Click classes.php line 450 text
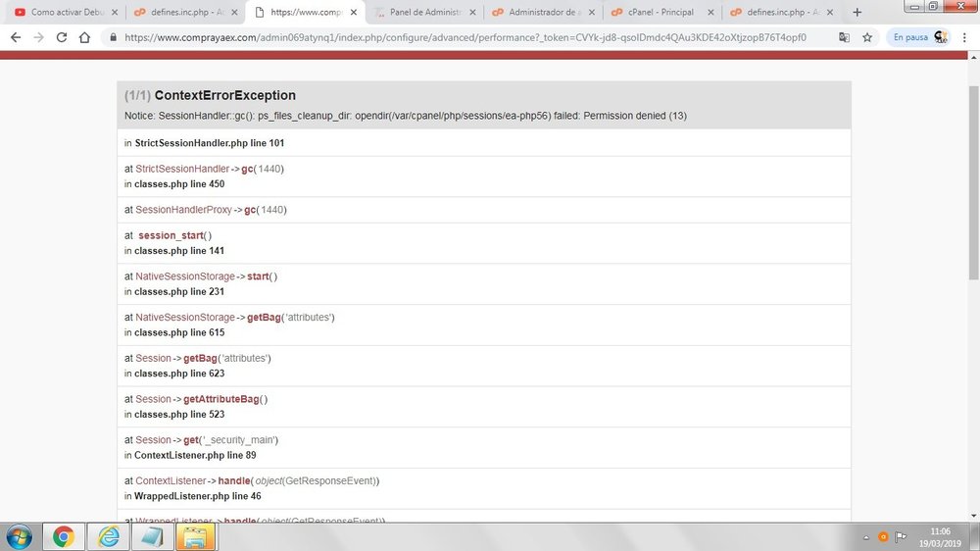The image size is (980, 551). point(179,184)
